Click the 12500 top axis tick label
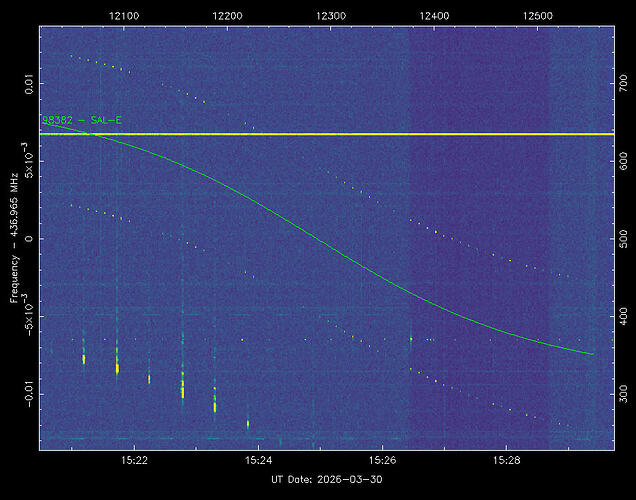The width and height of the screenshot is (636, 500). [538, 17]
